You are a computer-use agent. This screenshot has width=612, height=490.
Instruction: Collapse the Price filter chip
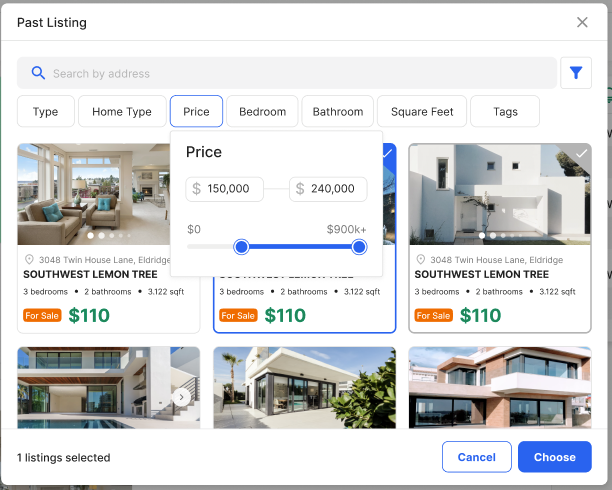pyautogui.click(x=196, y=111)
